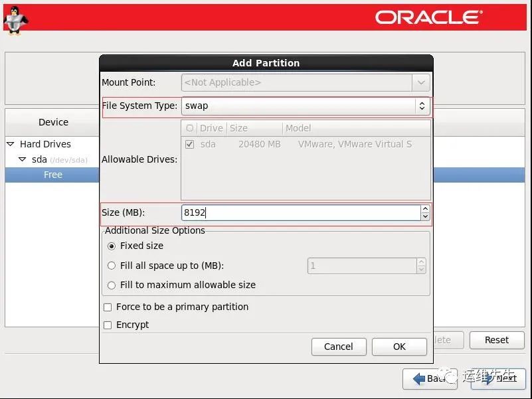Screen dimensions: 532x399
Task: Click the VMware Virtual S model text
Action: tap(355, 145)
